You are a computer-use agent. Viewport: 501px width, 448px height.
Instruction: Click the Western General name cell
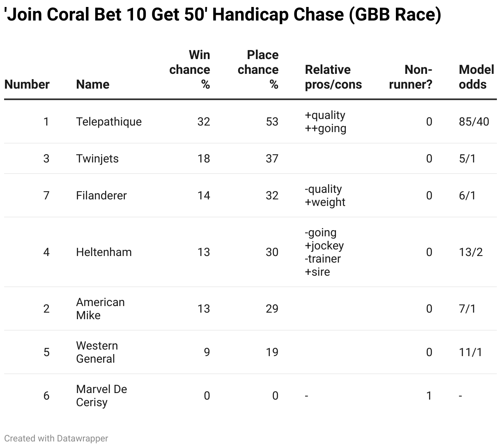(97, 352)
